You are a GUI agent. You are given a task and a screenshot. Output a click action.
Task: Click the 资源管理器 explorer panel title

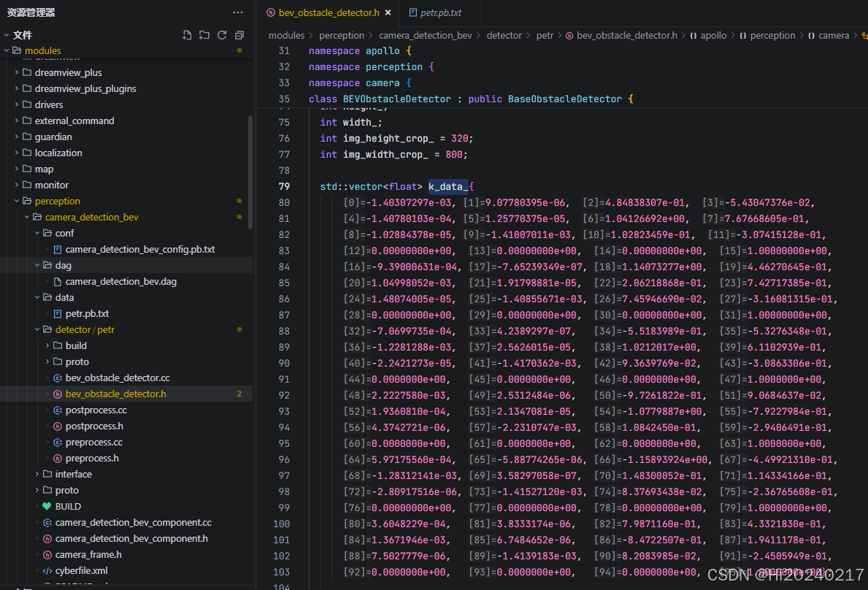pyautogui.click(x=31, y=12)
